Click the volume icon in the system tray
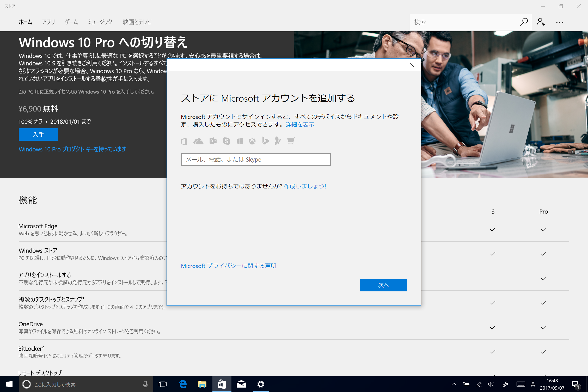588x392 pixels. coord(491,384)
